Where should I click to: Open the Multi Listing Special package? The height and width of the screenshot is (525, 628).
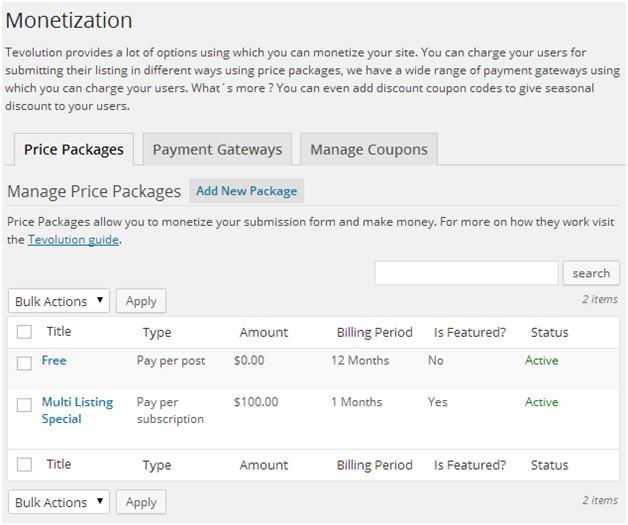tap(77, 410)
